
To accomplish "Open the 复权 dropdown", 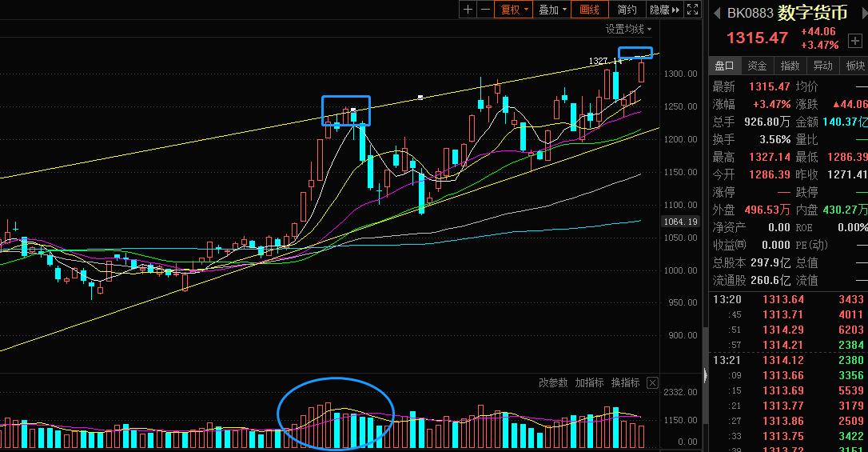I will point(515,10).
